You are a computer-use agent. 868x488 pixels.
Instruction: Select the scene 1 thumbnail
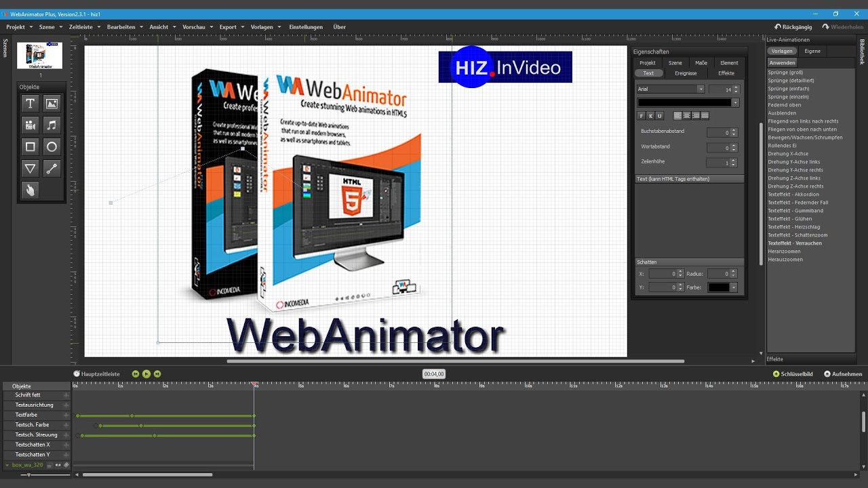(x=39, y=56)
